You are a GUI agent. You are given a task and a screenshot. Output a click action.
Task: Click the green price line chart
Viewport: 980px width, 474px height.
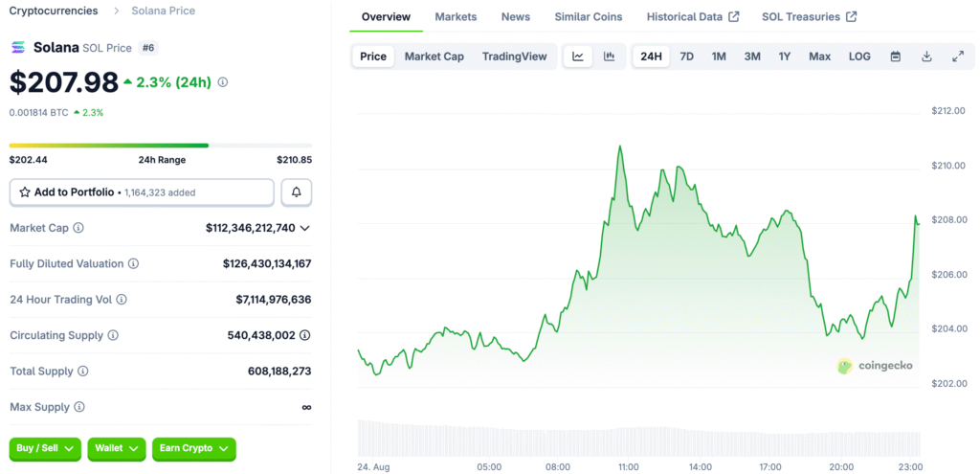point(638,262)
